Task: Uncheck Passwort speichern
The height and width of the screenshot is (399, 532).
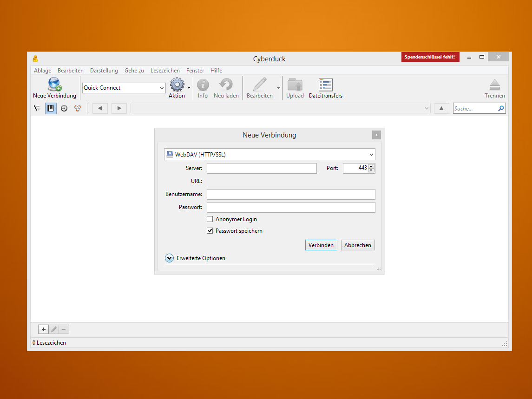Action: [x=210, y=231]
